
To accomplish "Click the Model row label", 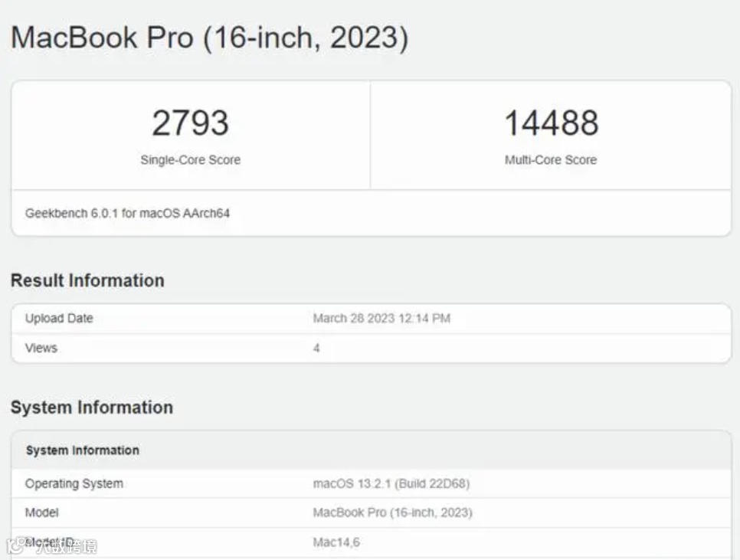I will [42, 513].
